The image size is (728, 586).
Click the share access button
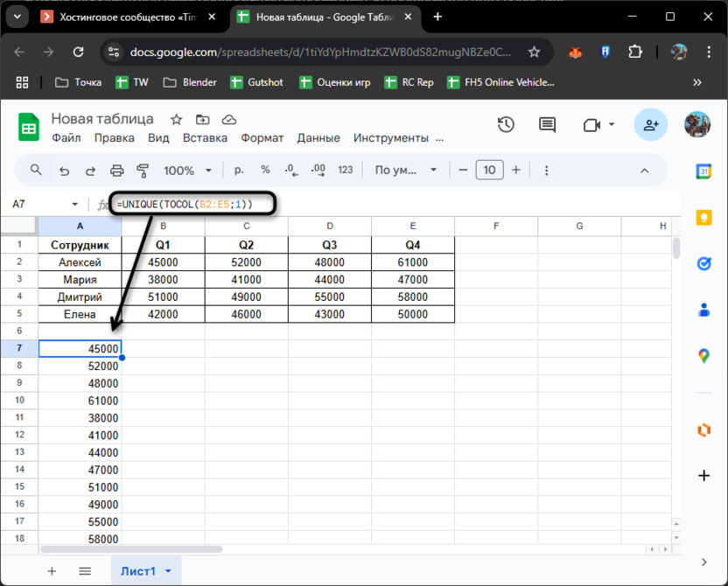651,125
